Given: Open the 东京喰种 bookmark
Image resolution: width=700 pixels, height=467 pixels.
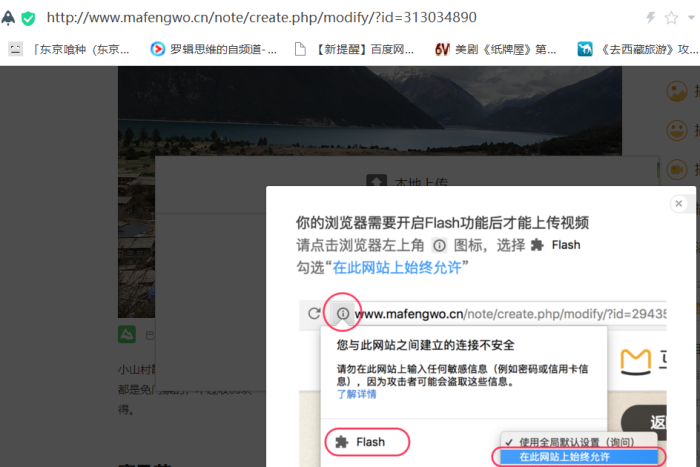Looking at the screenshot, I should pyautogui.click(x=69, y=49).
